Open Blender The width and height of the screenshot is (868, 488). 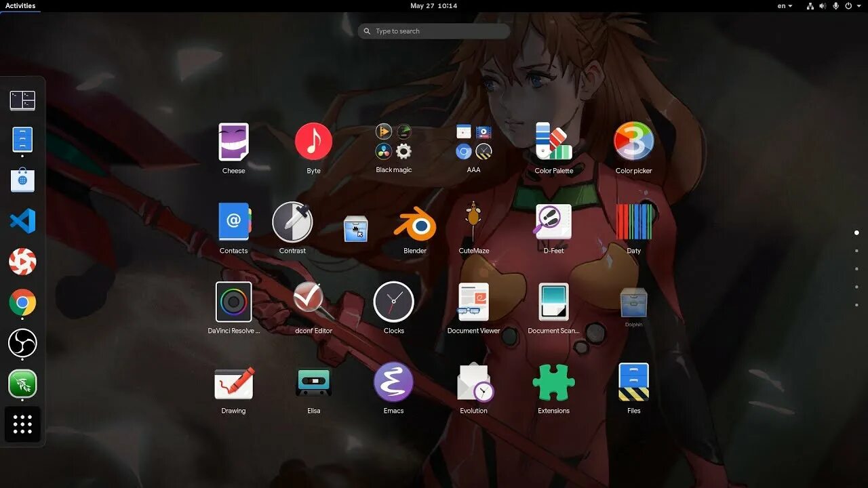415,224
